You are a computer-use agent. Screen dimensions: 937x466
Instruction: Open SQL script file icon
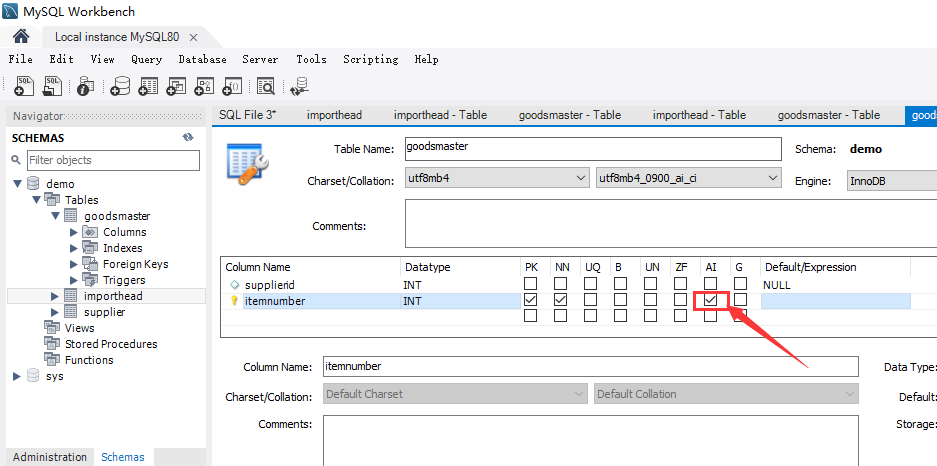(52, 86)
